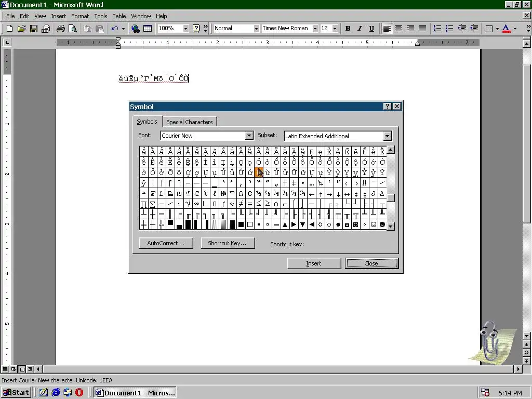Expand the border style dropdown arrow
Screen dimensions: 532x399
click(x=497, y=29)
